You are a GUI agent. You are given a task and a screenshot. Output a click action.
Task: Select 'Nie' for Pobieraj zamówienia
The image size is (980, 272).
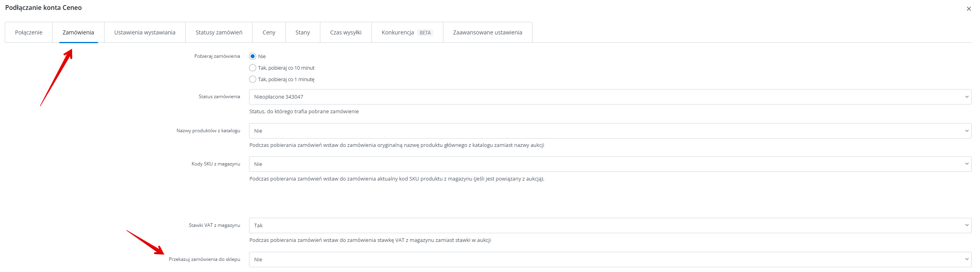click(x=253, y=56)
